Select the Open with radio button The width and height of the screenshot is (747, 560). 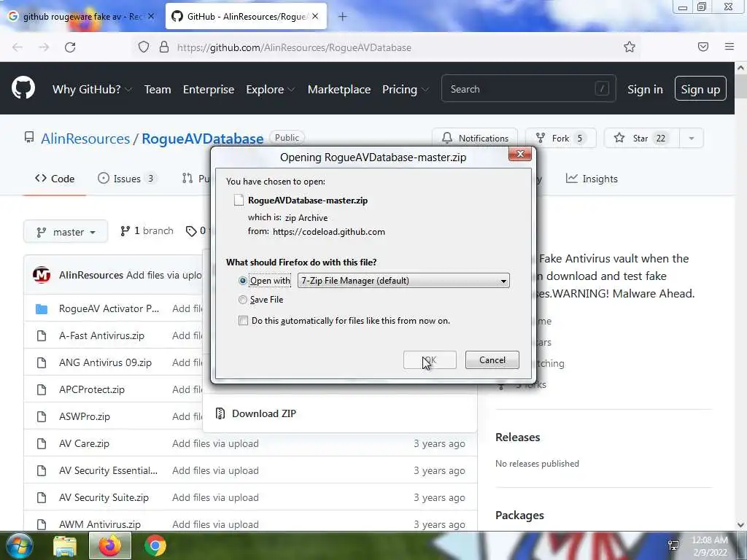[242, 281]
